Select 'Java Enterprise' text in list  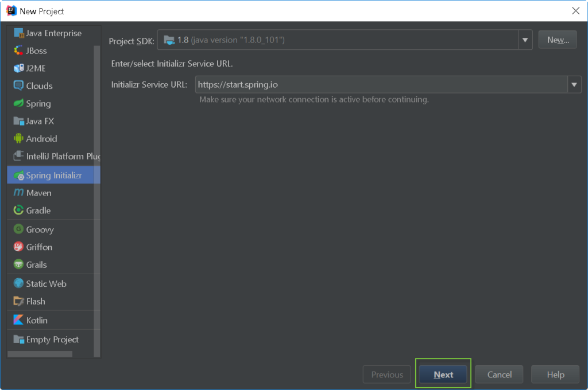[53, 33]
